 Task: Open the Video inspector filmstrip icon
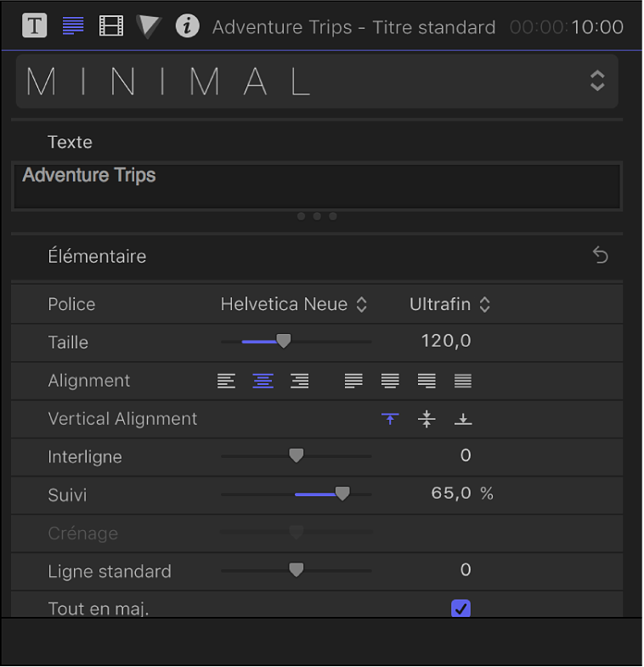pyautogui.click(x=111, y=25)
